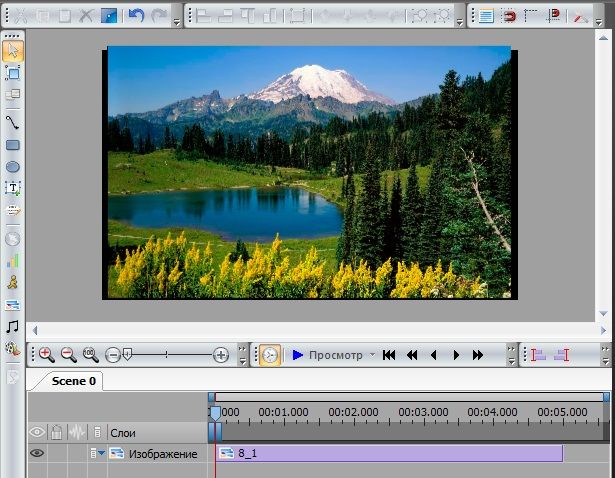Click the fast-forward double-arrow button
Screen dimensions: 615x478
[x=478, y=355]
